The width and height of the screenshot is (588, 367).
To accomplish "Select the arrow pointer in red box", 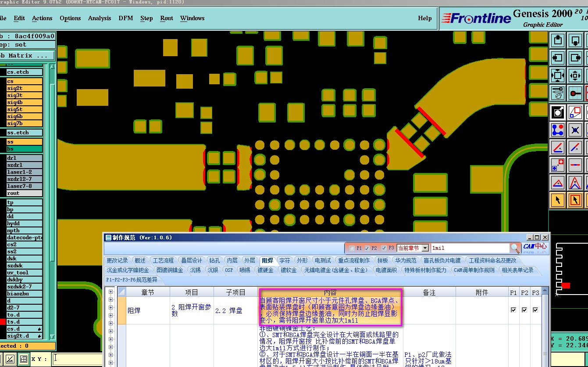I will (x=575, y=200).
